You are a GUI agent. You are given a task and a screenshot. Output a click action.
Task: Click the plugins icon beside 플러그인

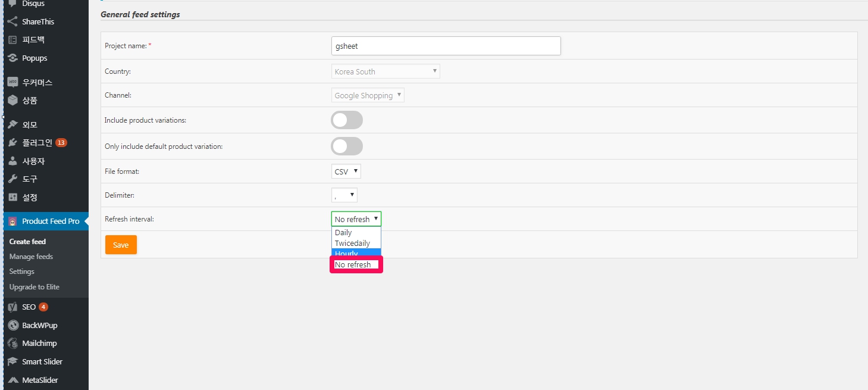tap(12, 143)
